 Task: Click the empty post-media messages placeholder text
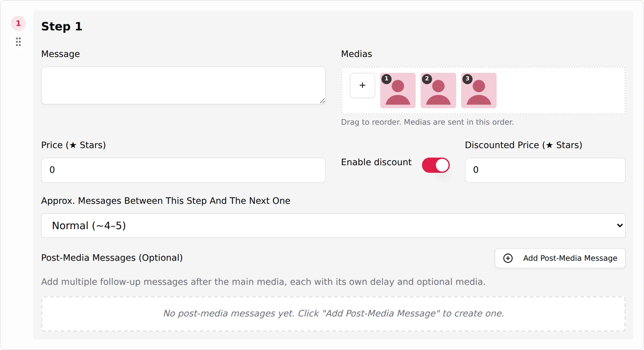333,313
